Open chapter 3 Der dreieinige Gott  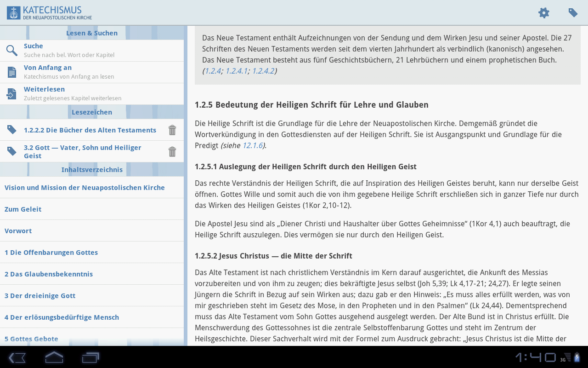pos(92,295)
